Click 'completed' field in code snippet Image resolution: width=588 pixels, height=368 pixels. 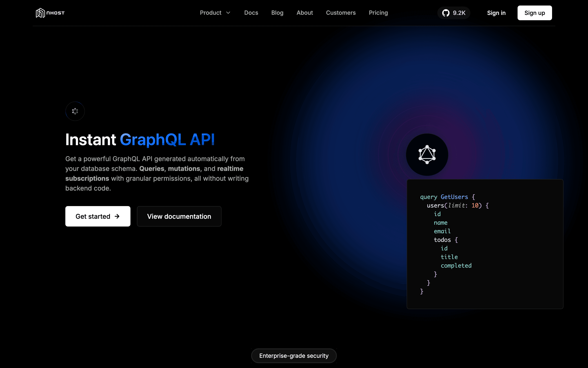(456, 266)
